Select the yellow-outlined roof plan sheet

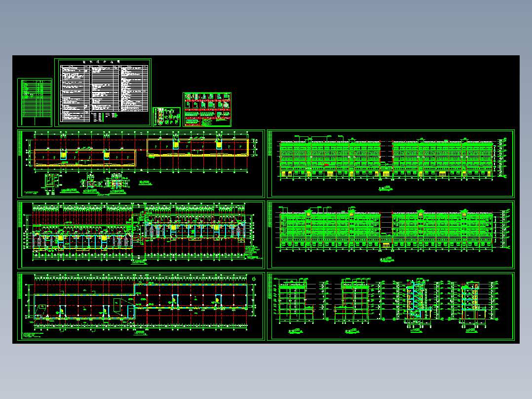tap(141, 163)
